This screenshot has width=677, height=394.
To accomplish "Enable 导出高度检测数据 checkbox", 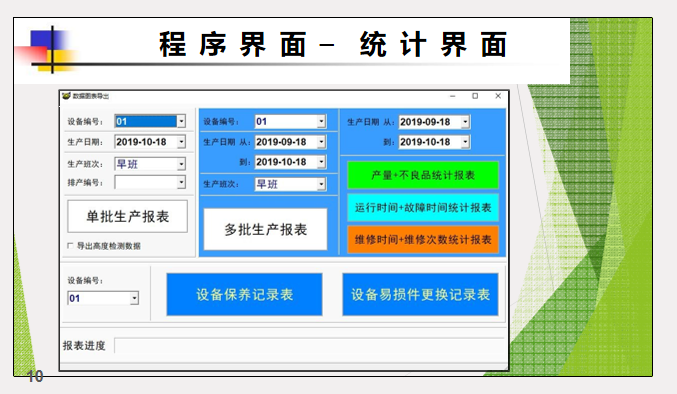I will click(x=70, y=246).
